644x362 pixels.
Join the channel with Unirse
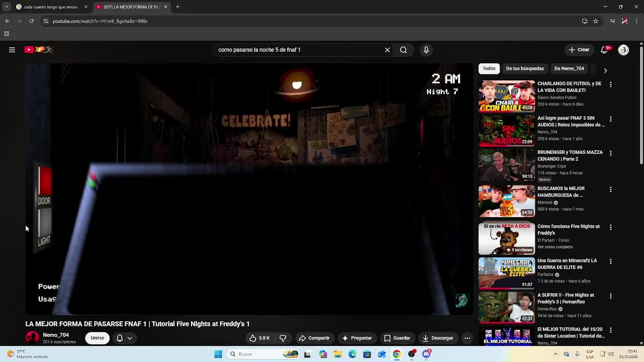(97, 338)
